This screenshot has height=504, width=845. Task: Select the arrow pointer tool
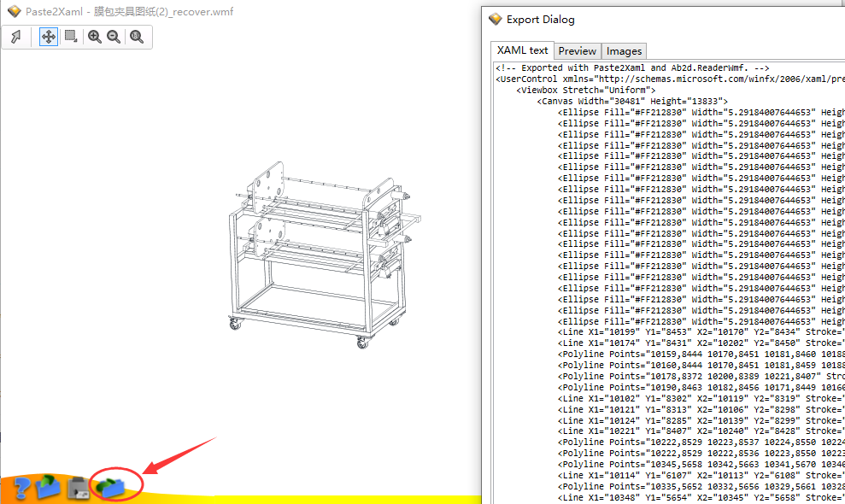click(x=15, y=37)
